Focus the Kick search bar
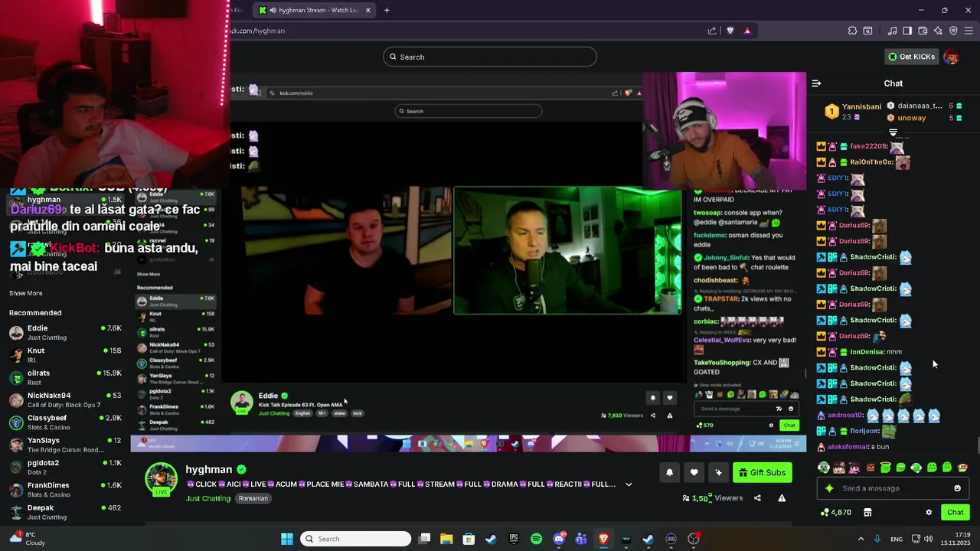 [x=490, y=57]
